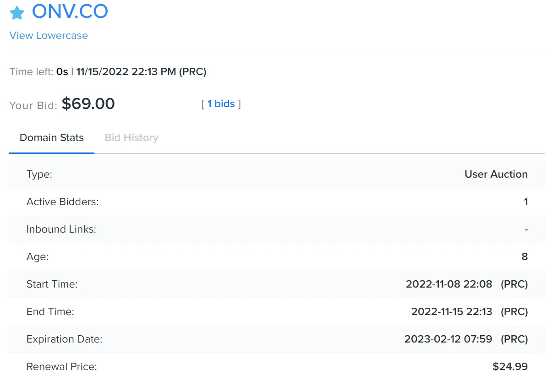Click the Inbound Links row label
The image size is (552, 392).
coord(61,229)
